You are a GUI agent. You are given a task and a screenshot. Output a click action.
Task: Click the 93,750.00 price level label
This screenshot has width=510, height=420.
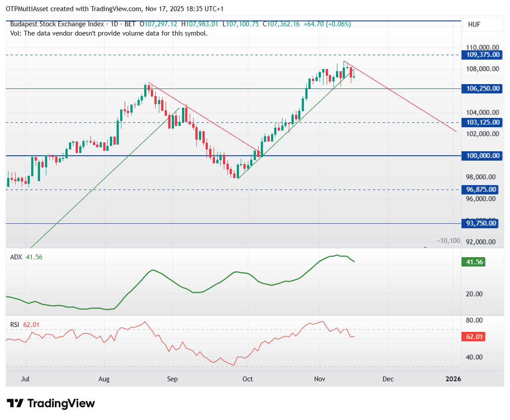[x=481, y=223]
